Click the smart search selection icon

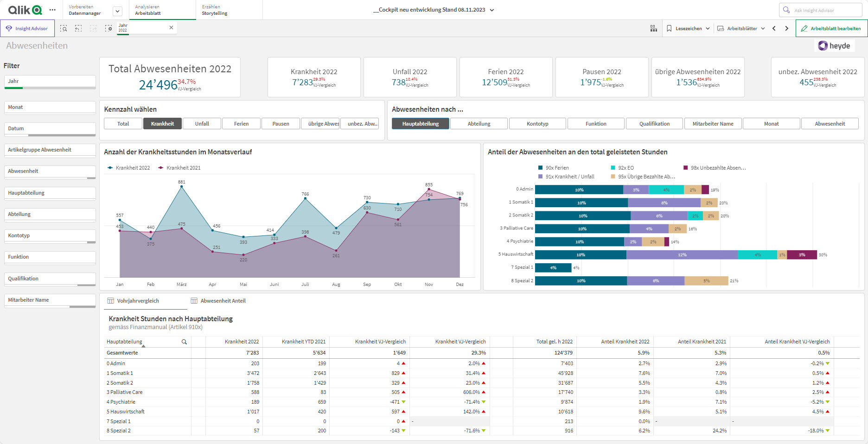(x=64, y=28)
